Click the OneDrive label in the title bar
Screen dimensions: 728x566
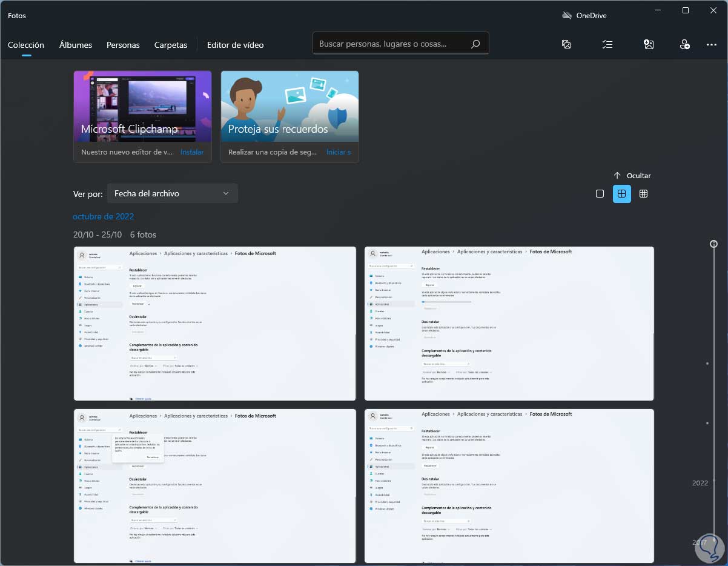click(592, 16)
